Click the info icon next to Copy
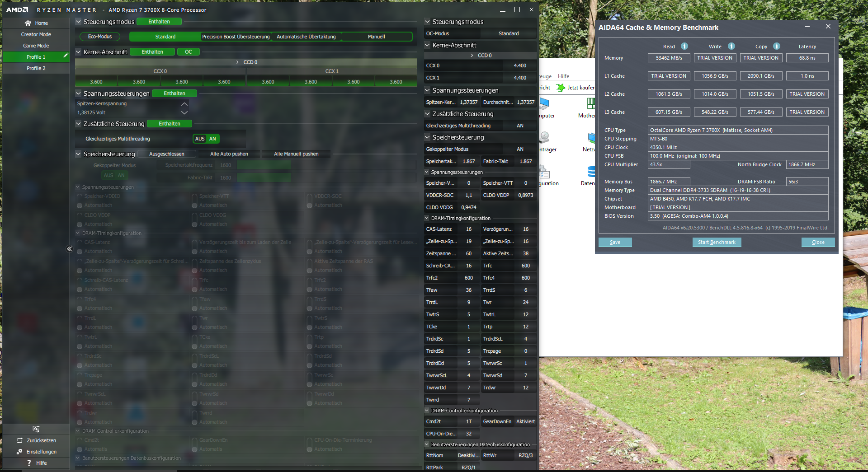 pos(776,46)
